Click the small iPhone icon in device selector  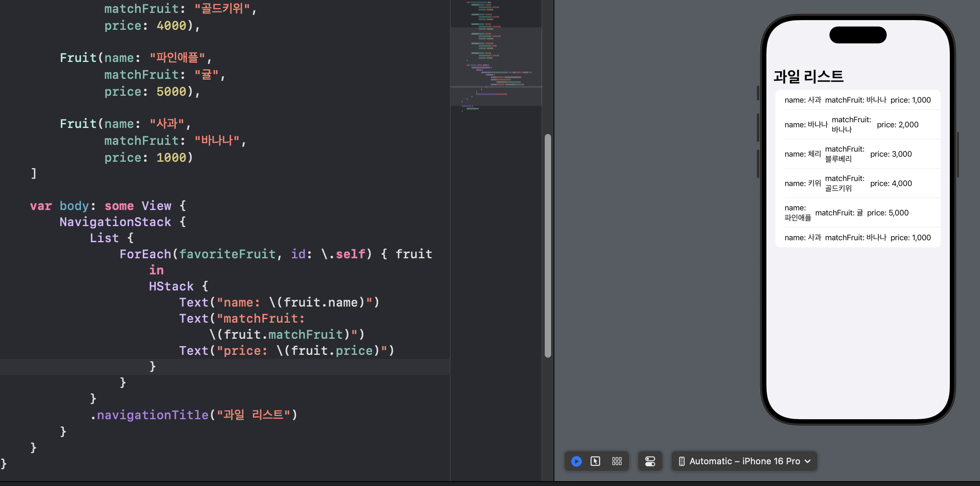point(681,461)
